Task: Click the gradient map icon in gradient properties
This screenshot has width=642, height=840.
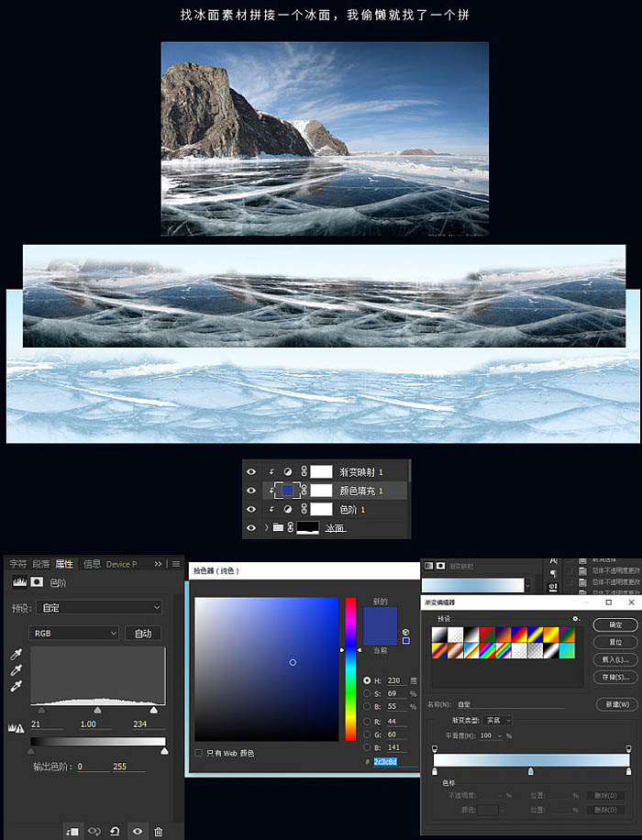Action: click(x=428, y=566)
